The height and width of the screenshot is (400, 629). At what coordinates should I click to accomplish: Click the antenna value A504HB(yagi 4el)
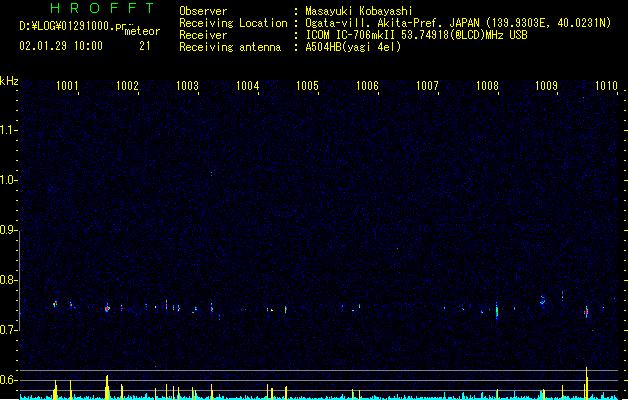[353, 47]
